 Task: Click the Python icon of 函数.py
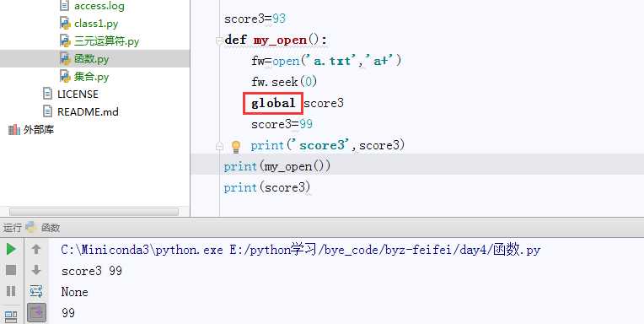(65, 58)
